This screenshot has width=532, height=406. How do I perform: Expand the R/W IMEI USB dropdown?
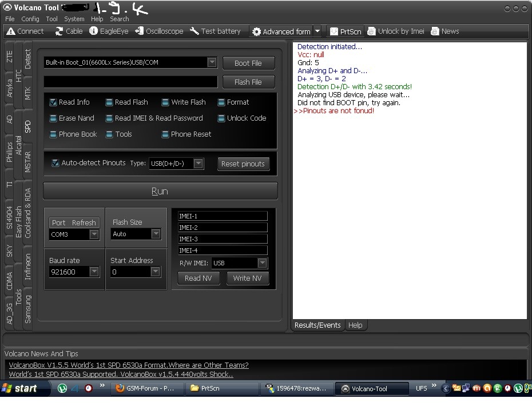pos(262,263)
